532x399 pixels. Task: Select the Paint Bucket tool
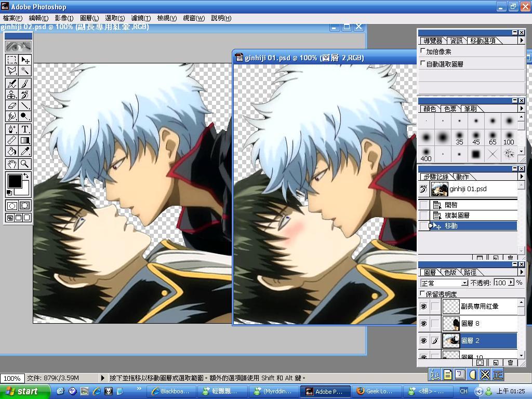click(x=12, y=151)
